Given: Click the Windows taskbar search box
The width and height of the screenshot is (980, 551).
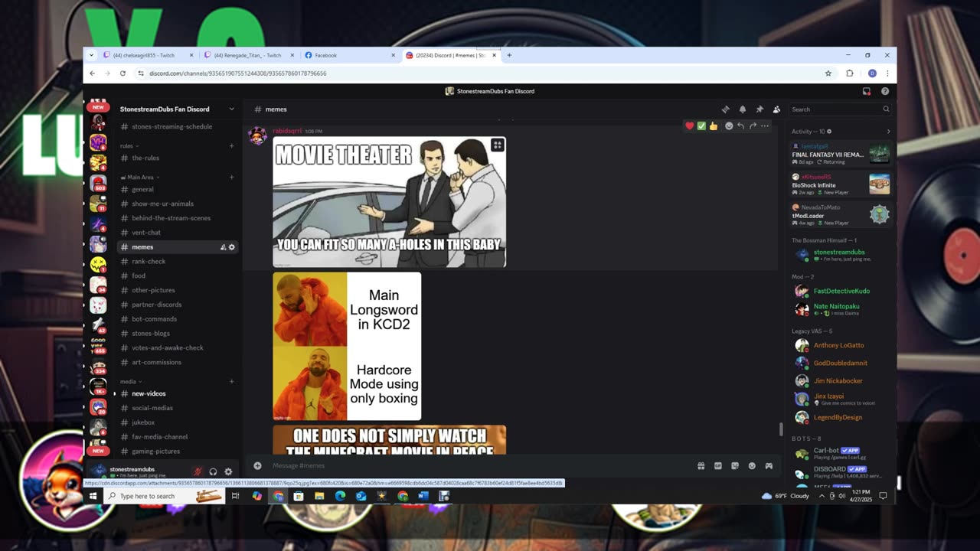Looking at the screenshot, I should [x=165, y=496].
